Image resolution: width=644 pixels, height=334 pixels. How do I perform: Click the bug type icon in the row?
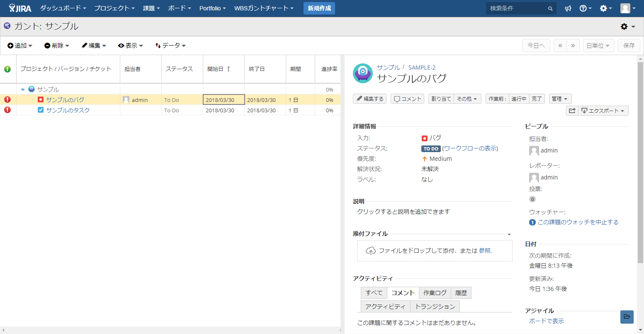click(x=41, y=99)
